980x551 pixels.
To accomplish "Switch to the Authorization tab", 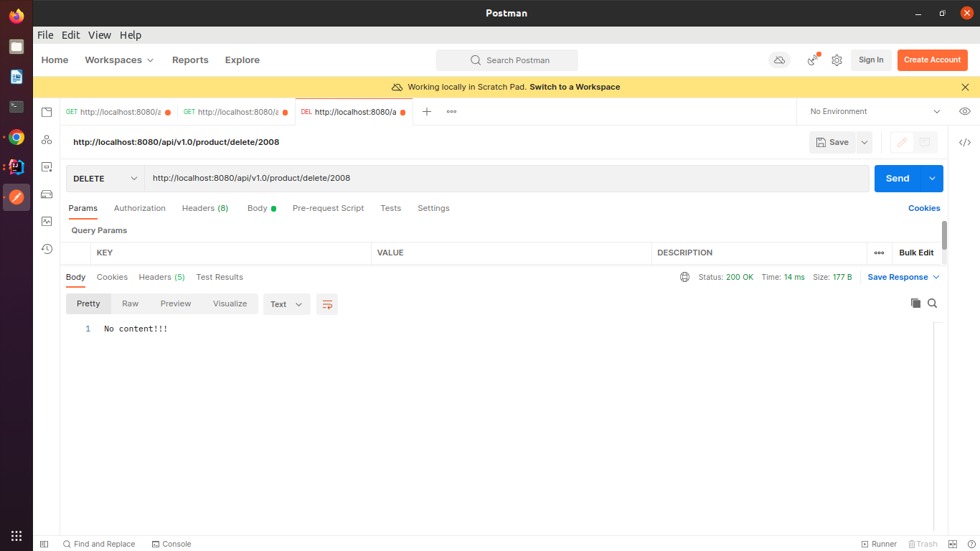I will [140, 208].
